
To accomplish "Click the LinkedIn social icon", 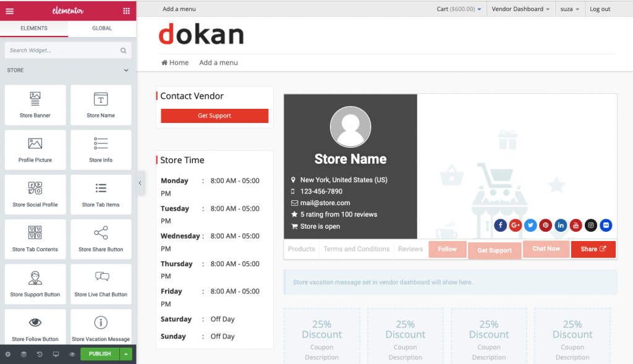I will (x=561, y=225).
